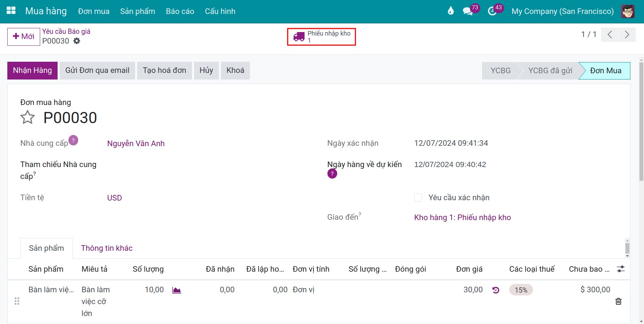Image resolution: width=644 pixels, height=324 pixels.
Task: Open company switcher My Company (San Francisco)
Action: pos(563,11)
